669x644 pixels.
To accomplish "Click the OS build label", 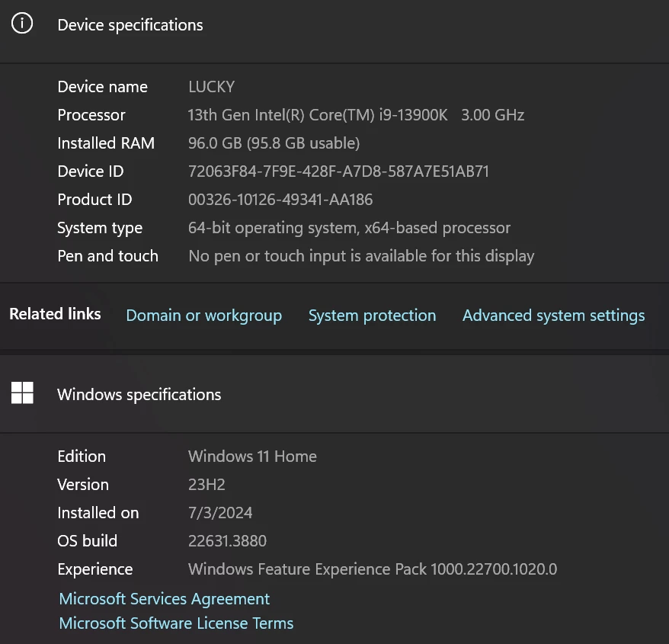I will pyautogui.click(x=87, y=540).
